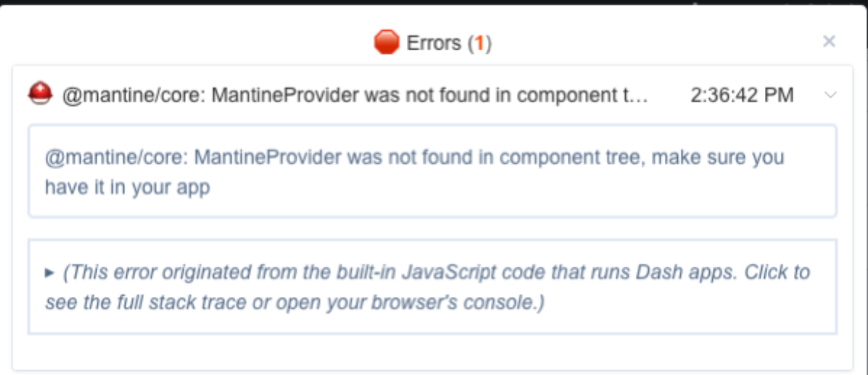Click "have it in your app" text
The height and width of the screenshot is (375, 868).
[x=127, y=187]
